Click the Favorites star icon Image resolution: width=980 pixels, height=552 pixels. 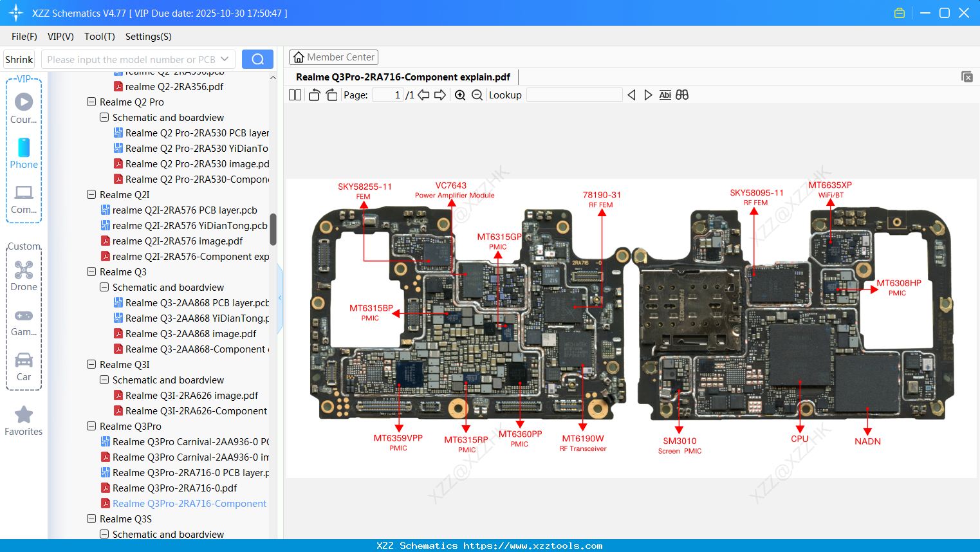point(23,416)
